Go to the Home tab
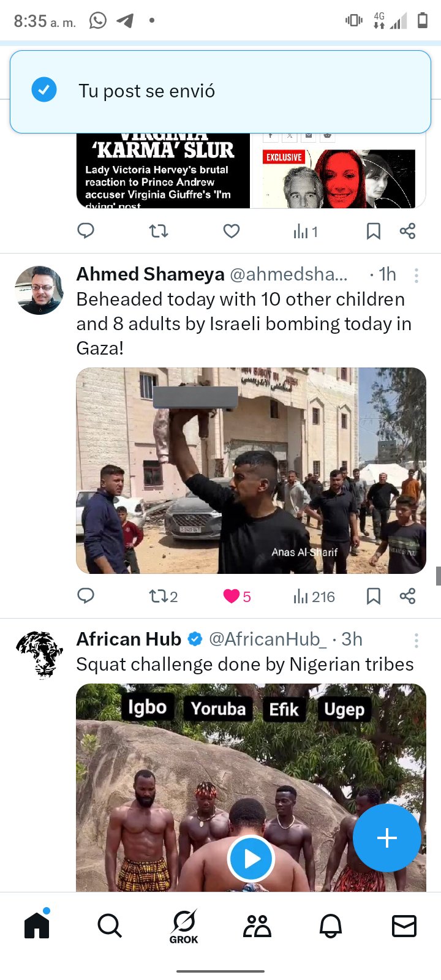This screenshot has height=980, width=441. [x=37, y=925]
